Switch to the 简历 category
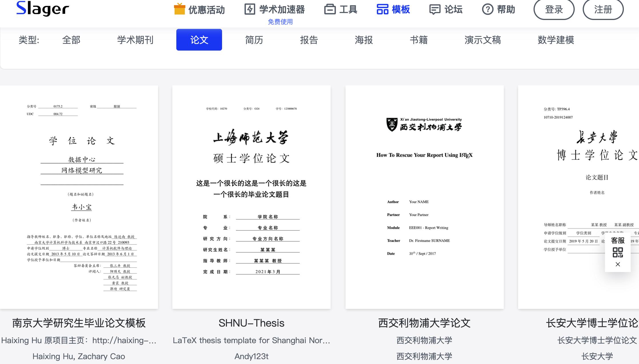 (254, 40)
